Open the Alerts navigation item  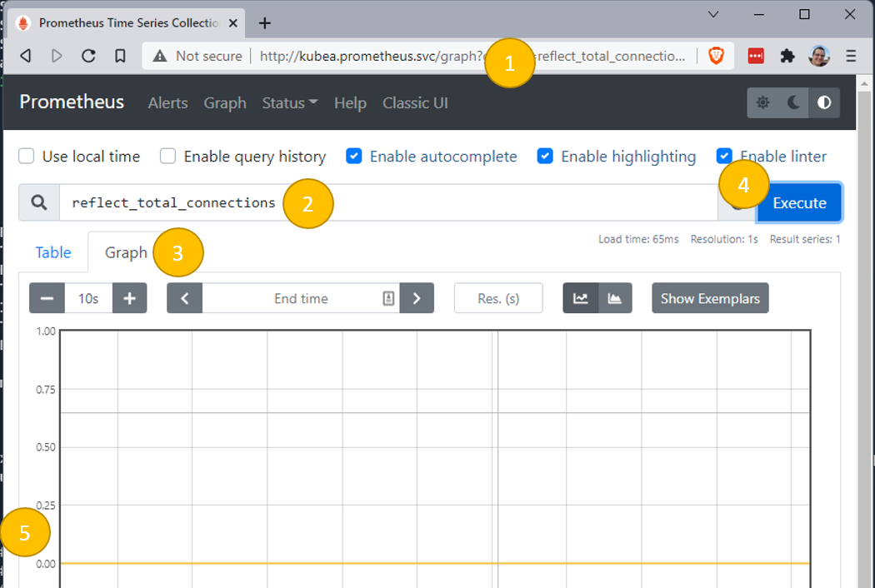(x=167, y=102)
